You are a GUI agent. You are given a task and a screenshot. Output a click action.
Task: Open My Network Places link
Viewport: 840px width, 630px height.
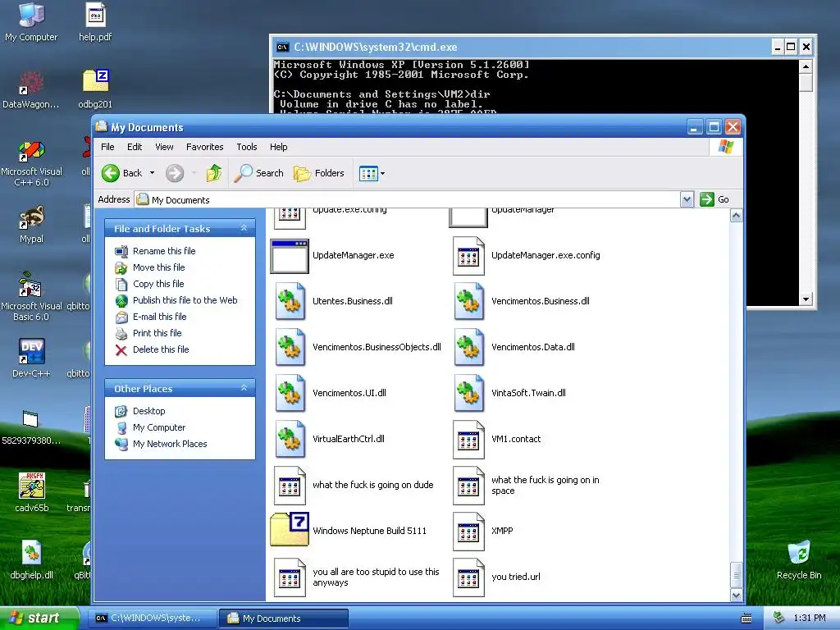pos(170,444)
